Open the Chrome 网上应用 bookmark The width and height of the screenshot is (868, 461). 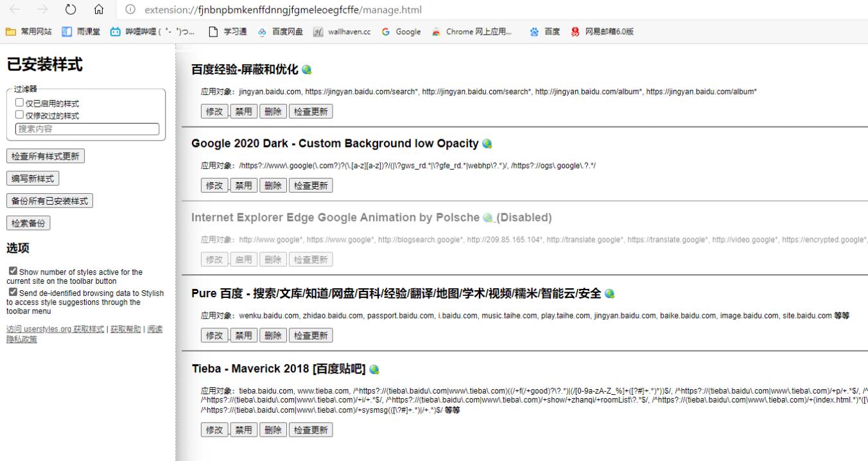(x=471, y=31)
